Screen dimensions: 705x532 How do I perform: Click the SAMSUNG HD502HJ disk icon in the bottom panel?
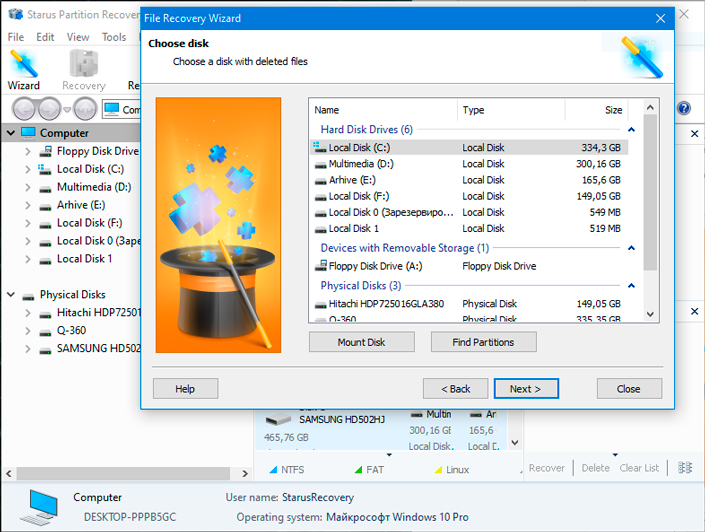278,420
